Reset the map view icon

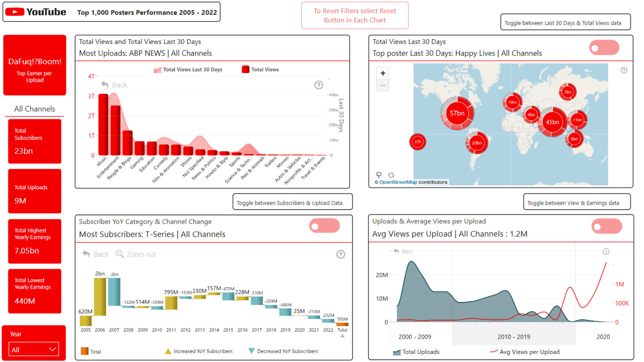coord(391,175)
